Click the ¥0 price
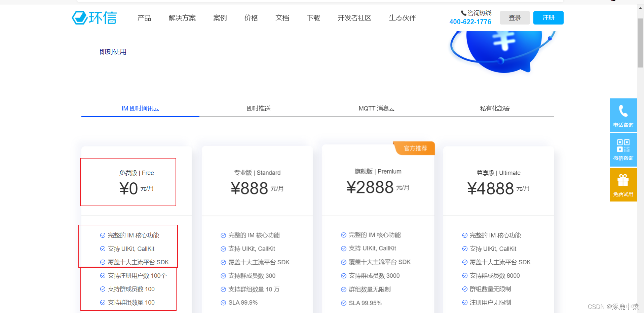 point(128,188)
